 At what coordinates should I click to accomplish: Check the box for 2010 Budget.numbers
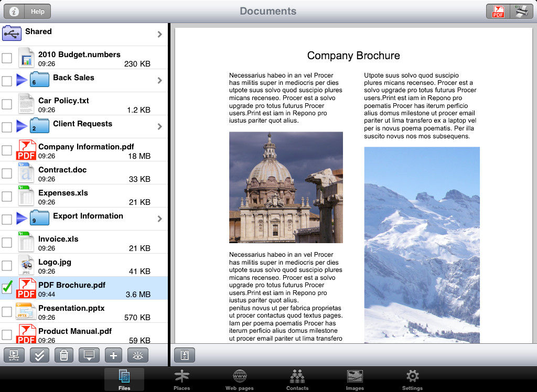coord(7,58)
